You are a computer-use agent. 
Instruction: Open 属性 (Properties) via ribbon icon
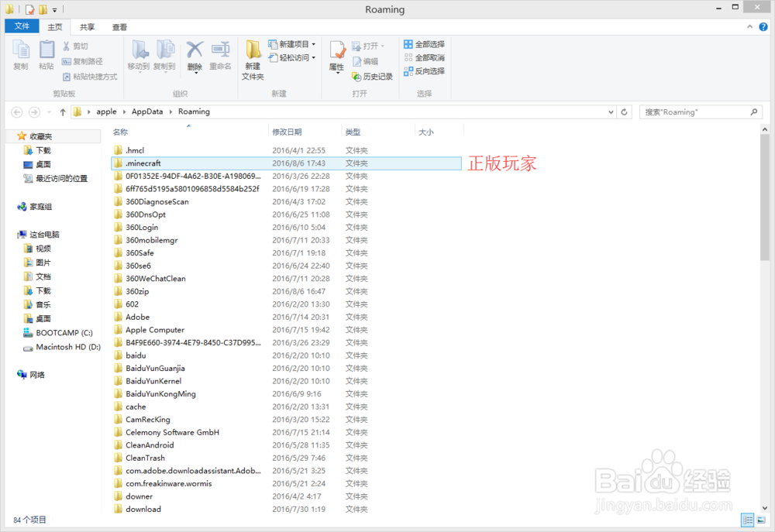coord(336,54)
